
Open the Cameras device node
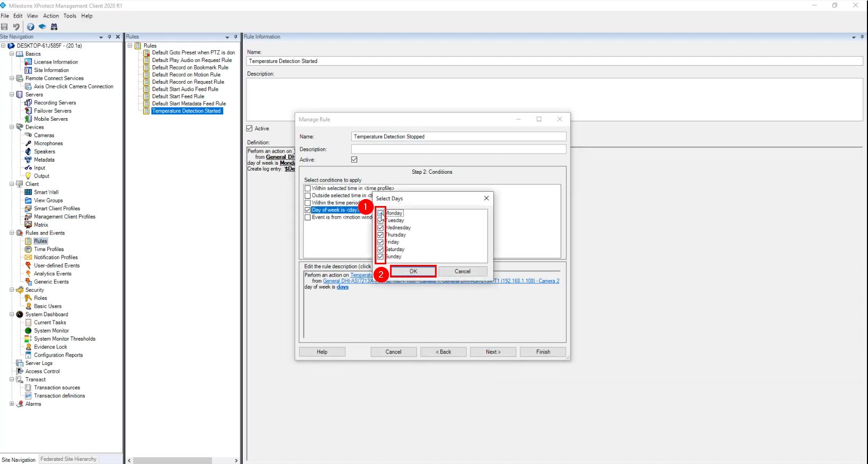pos(44,136)
